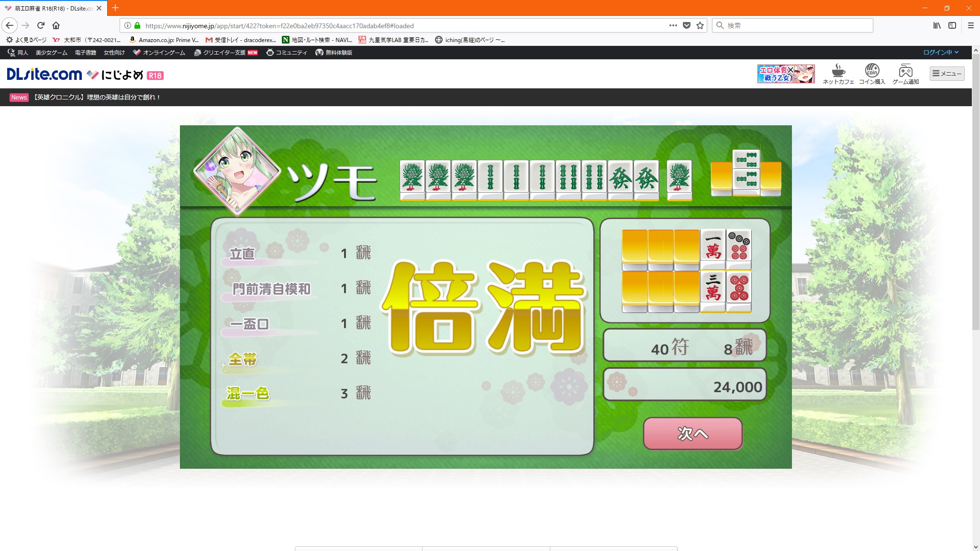Open the Pocket save icon

[x=687, y=25]
